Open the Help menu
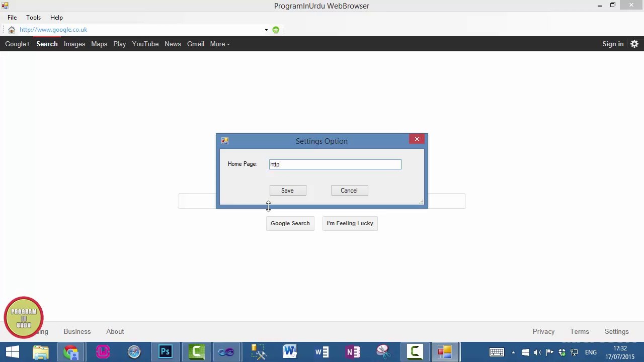This screenshot has width=644, height=362. click(x=56, y=18)
